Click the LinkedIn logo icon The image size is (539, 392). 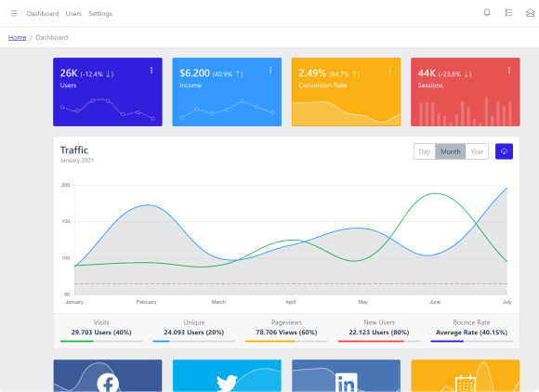coord(346,383)
